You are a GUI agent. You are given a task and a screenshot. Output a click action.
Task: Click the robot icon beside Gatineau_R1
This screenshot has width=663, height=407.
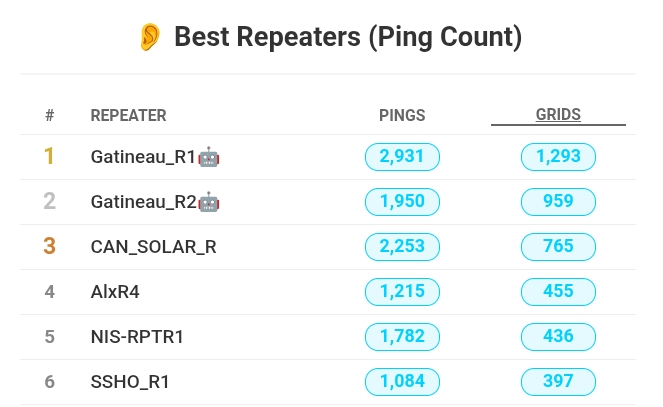[209, 157]
